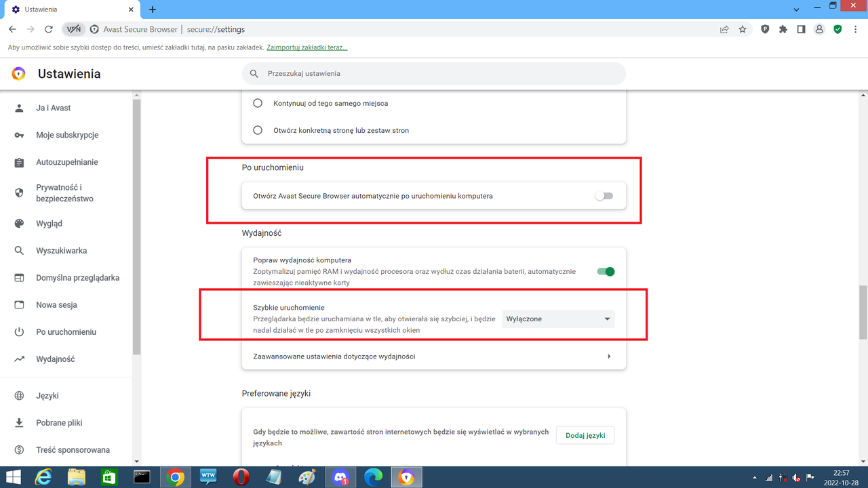Click the Avast logo next to Ustawienia
Viewport: 868px width, 488px height.
(18, 73)
